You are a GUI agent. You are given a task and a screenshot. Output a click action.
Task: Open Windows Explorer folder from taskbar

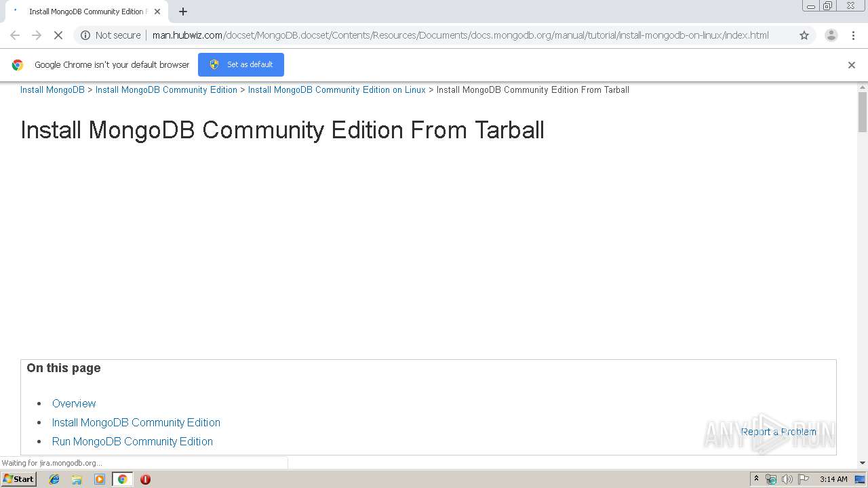click(x=77, y=479)
